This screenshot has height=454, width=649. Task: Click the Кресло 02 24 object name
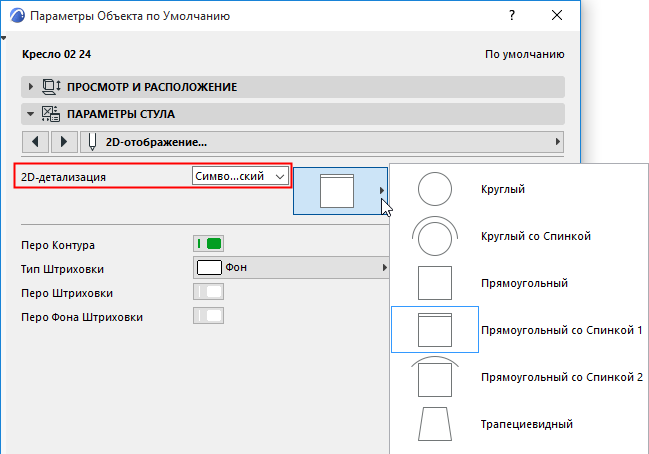coord(57,54)
